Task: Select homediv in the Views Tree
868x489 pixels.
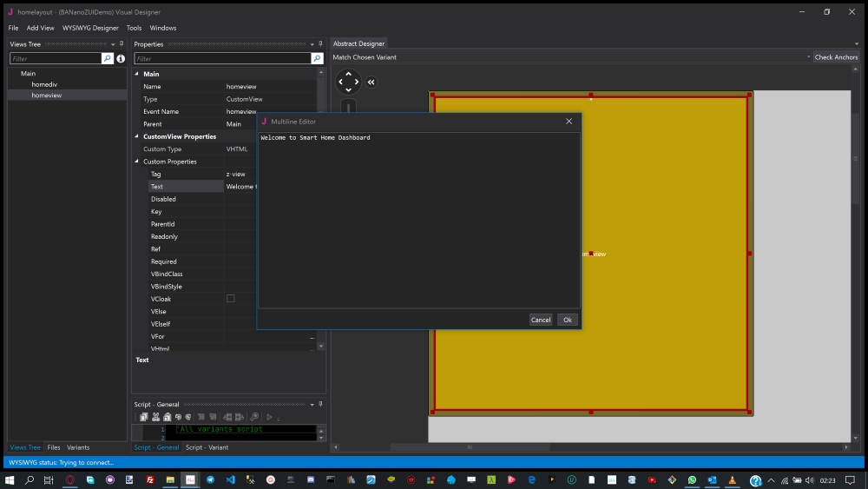Action: click(x=44, y=84)
